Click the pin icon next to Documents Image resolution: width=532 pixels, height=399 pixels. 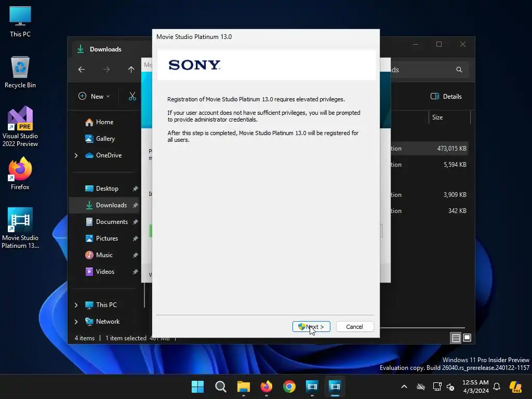click(136, 222)
